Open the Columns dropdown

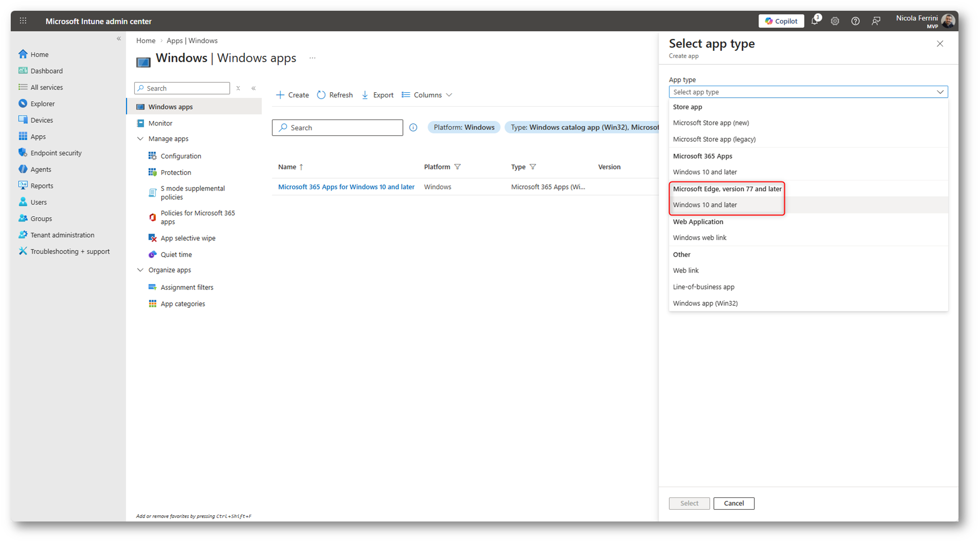coord(427,95)
